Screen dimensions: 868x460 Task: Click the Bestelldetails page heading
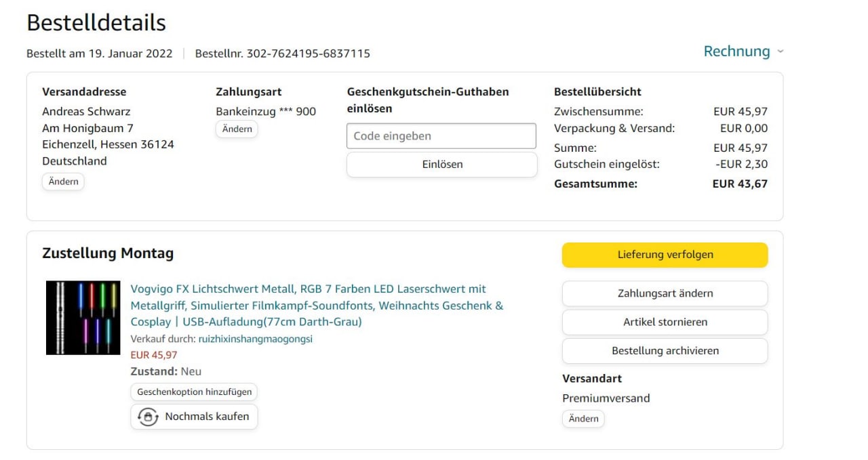click(x=96, y=22)
